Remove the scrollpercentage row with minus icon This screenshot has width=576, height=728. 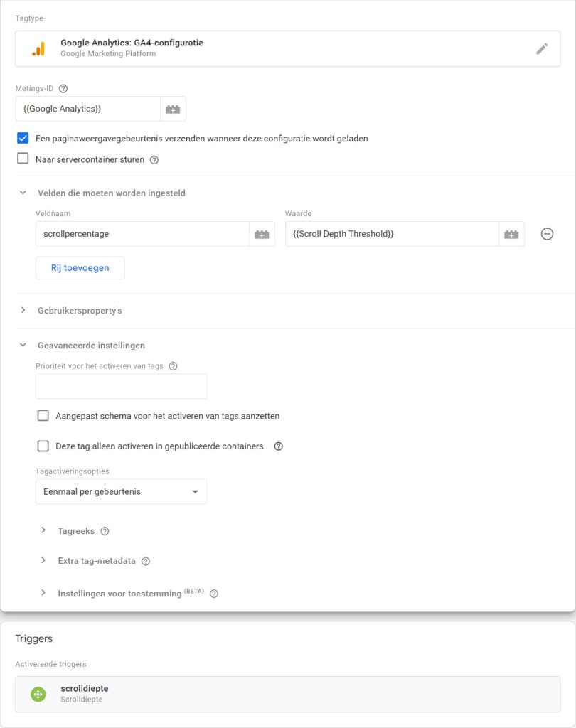point(548,234)
